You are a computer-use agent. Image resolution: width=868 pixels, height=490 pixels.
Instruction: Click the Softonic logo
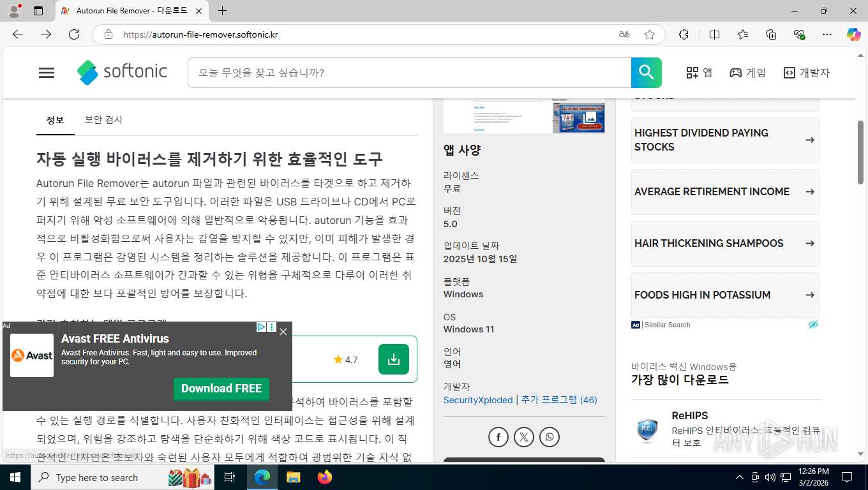tap(122, 72)
